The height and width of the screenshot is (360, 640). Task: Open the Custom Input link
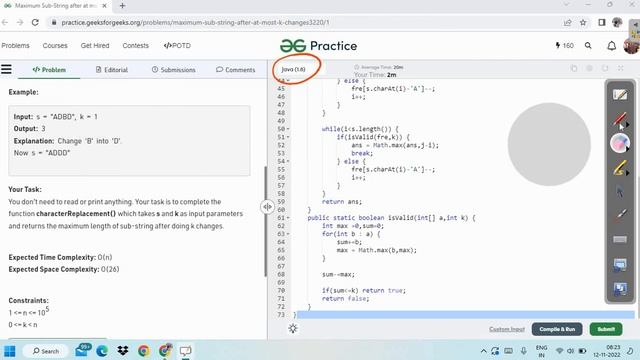tap(507, 329)
